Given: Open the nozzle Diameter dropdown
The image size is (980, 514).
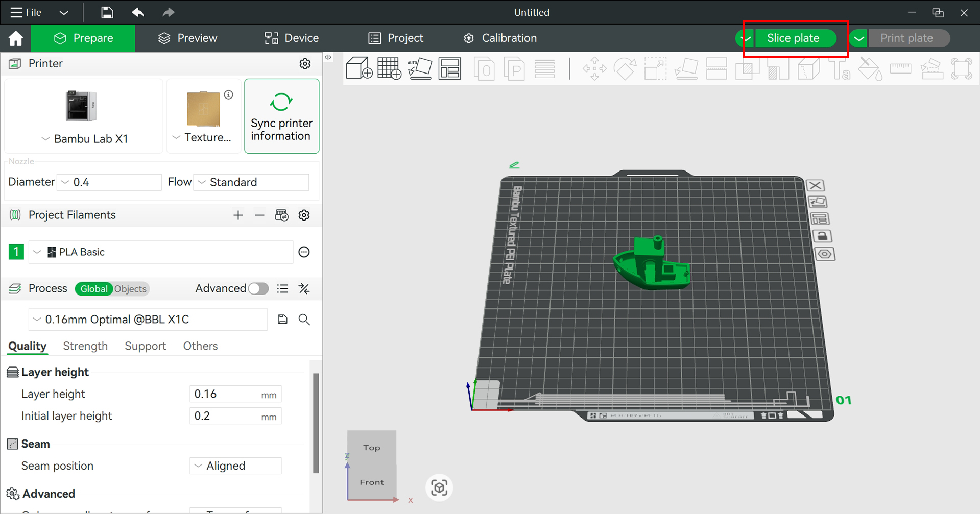Looking at the screenshot, I should 109,182.
